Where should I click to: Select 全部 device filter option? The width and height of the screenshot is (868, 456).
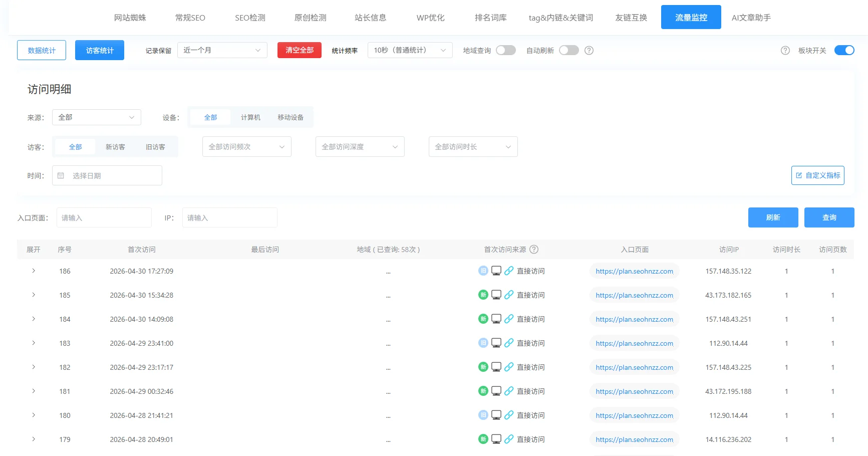click(211, 117)
